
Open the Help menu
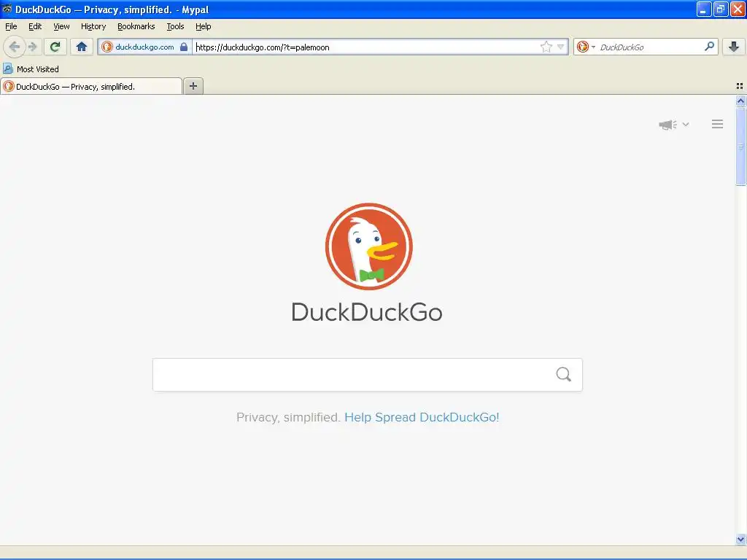(x=204, y=26)
